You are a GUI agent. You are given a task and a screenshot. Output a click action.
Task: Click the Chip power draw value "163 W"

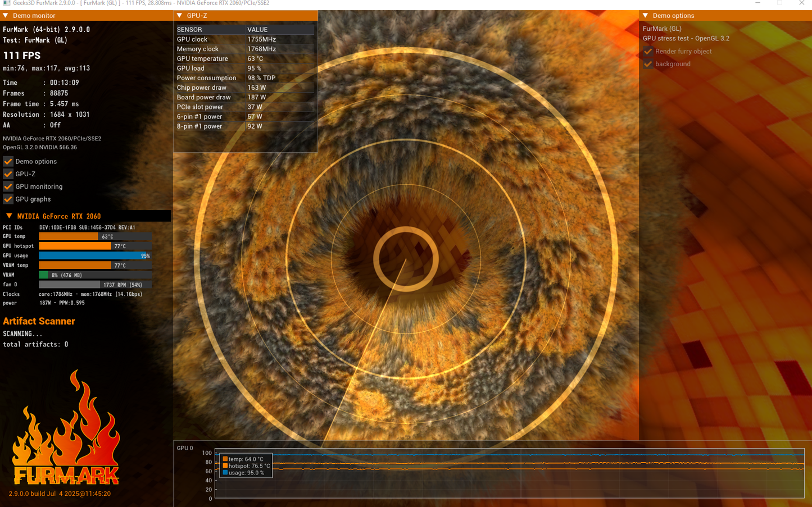pyautogui.click(x=257, y=88)
